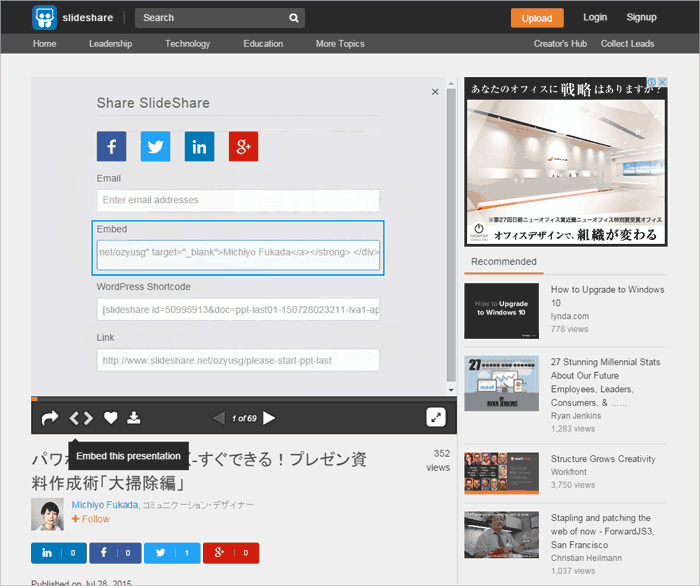
Task: Click the Embed code text field
Action: point(238,255)
